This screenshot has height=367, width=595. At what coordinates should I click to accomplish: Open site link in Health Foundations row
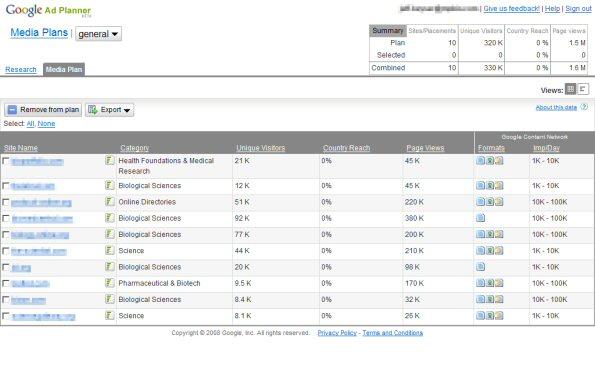point(37,162)
